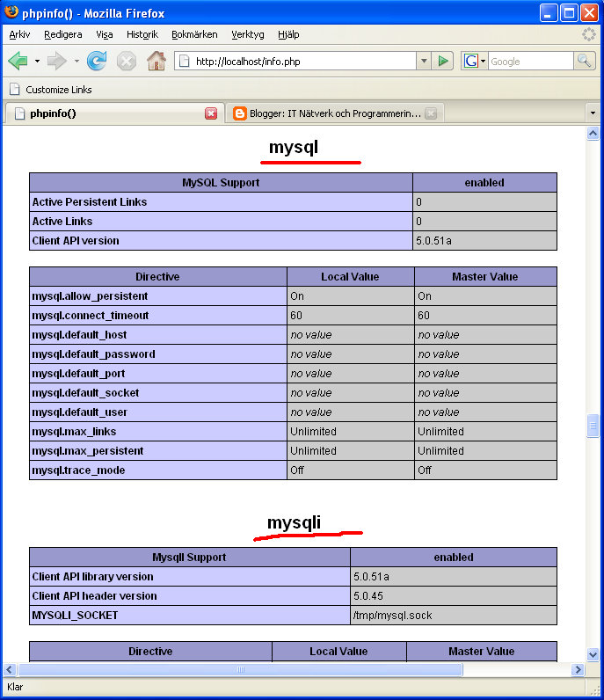The width and height of the screenshot is (604, 700).
Task: Click the Stop loading icon
Action: (127, 62)
